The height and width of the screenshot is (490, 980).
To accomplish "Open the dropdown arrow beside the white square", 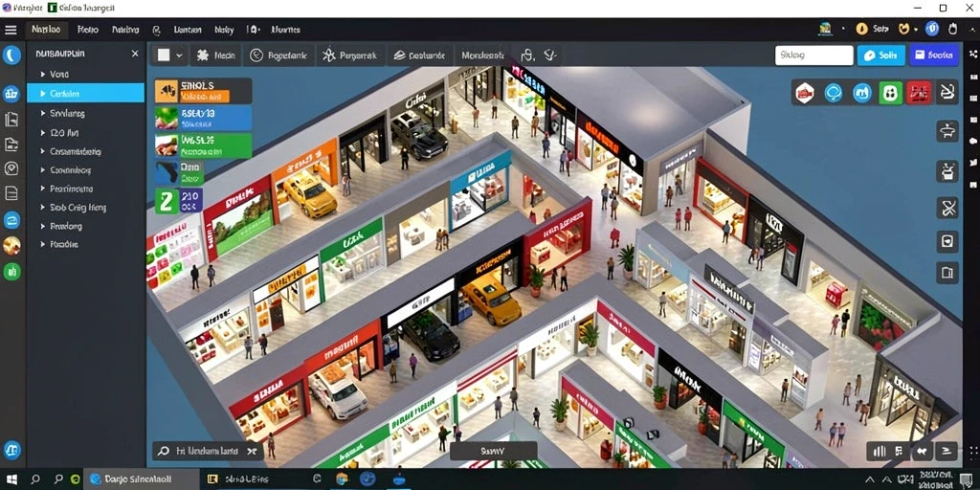I will [179, 55].
